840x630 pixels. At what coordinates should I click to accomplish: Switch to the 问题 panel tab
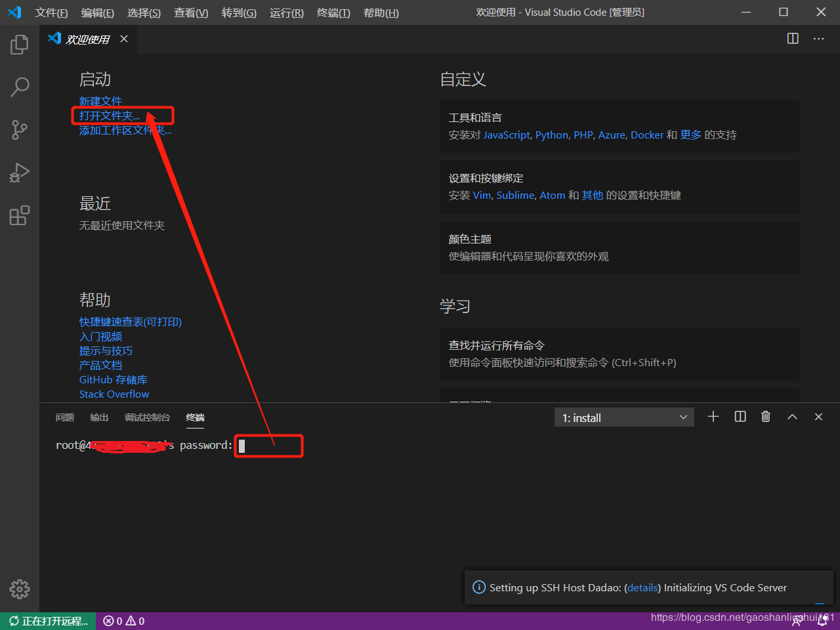coord(65,417)
